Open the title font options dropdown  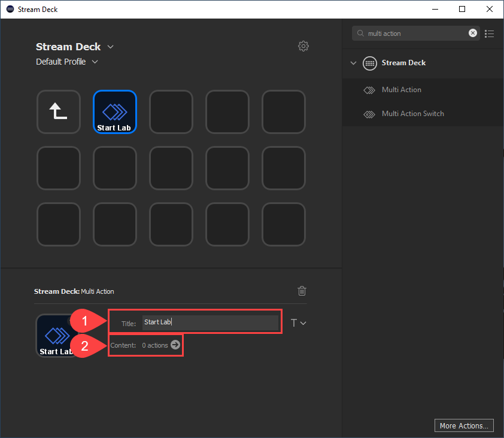pos(298,323)
